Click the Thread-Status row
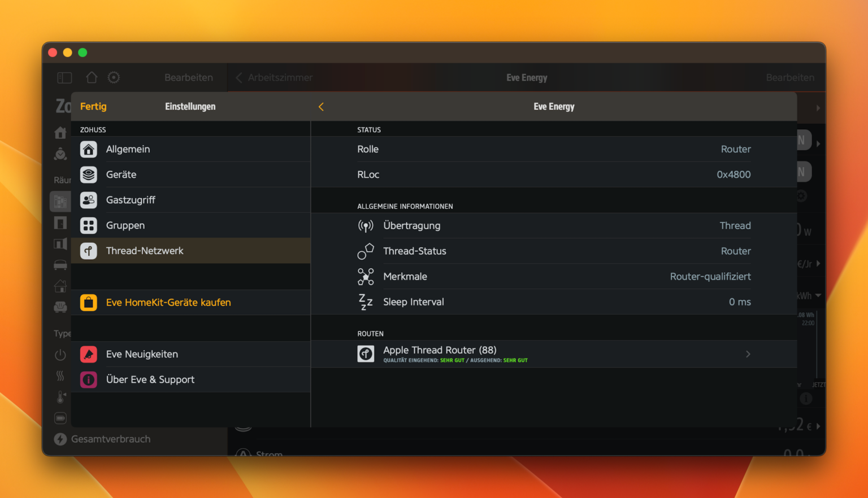 coord(554,251)
